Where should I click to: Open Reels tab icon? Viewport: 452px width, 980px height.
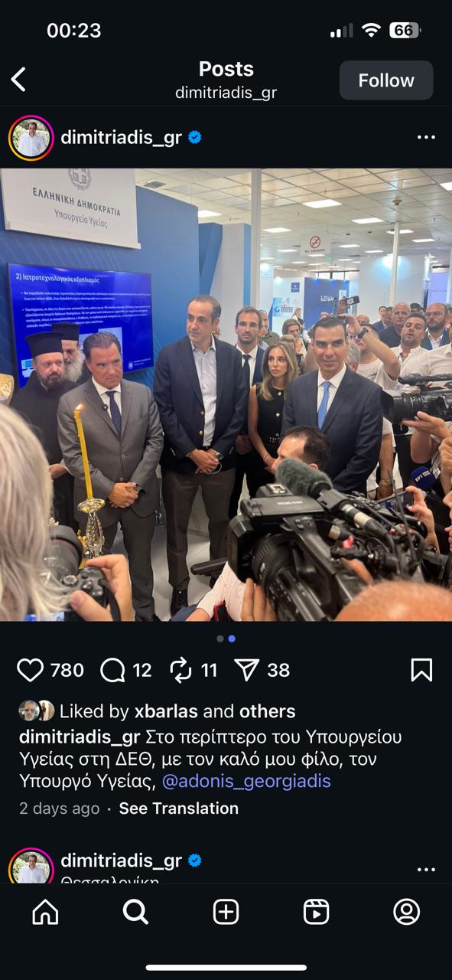tap(316, 912)
